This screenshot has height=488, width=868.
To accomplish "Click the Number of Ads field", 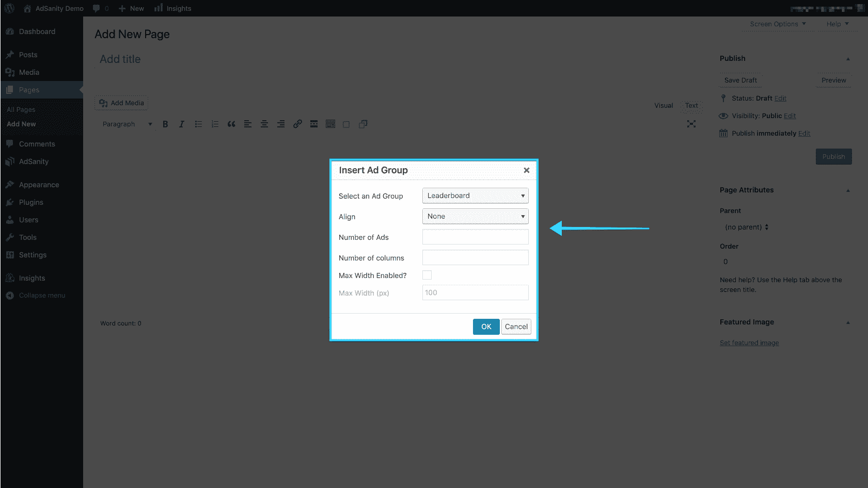I will (x=475, y=237).
